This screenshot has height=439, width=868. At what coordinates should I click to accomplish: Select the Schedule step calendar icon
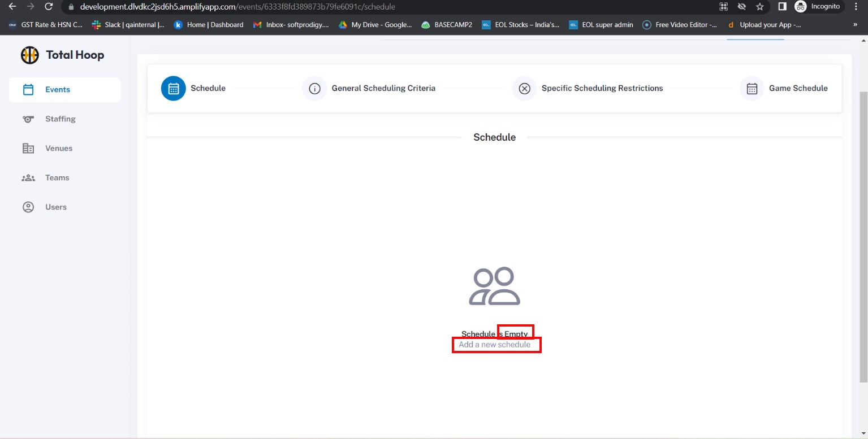174,88
